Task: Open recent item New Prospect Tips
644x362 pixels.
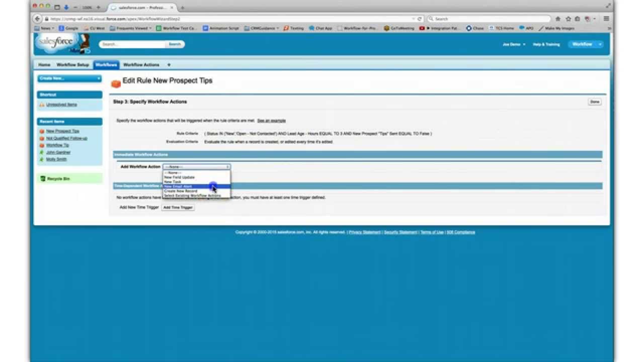Action: click(62, 131)
